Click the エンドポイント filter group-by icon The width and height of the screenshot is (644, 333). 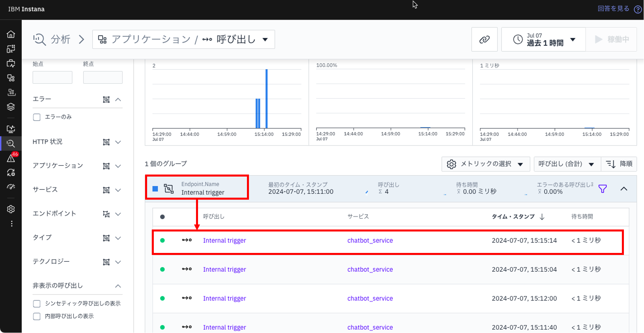(x=106, y=214)
